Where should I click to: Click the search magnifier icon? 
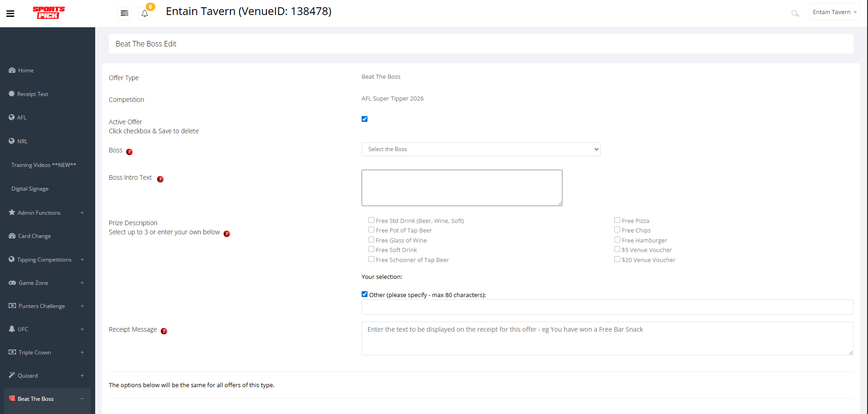[795, 14]
